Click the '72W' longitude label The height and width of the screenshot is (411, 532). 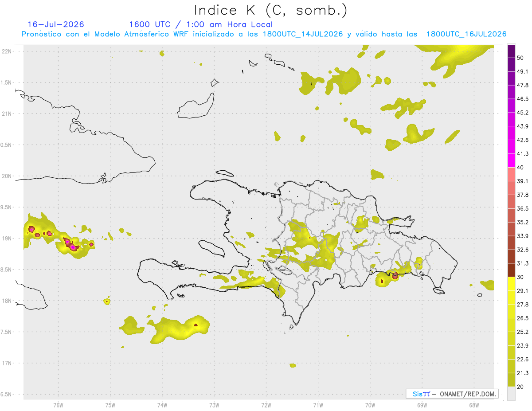pyautogui.click(x=266, y=405)
